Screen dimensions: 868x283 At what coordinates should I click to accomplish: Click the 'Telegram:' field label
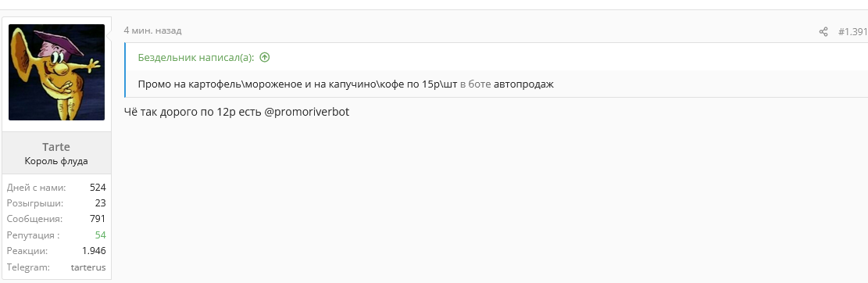tap(28, 267)
